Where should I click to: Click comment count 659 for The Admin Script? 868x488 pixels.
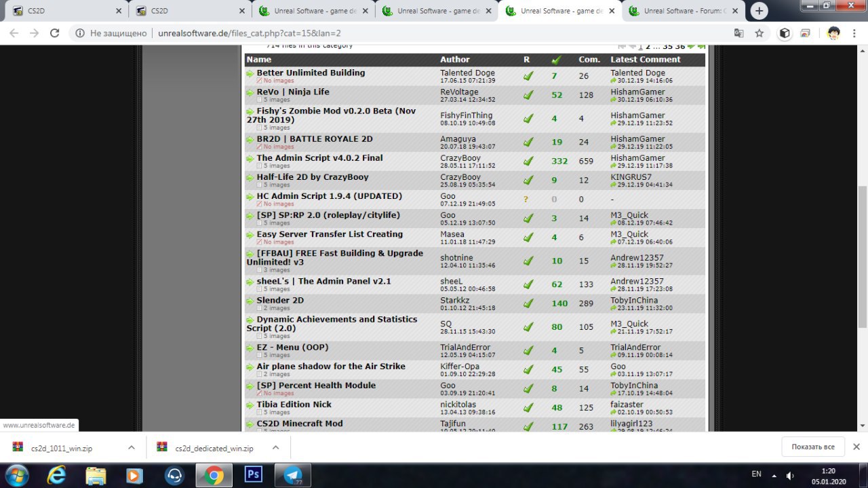point(586,162)
